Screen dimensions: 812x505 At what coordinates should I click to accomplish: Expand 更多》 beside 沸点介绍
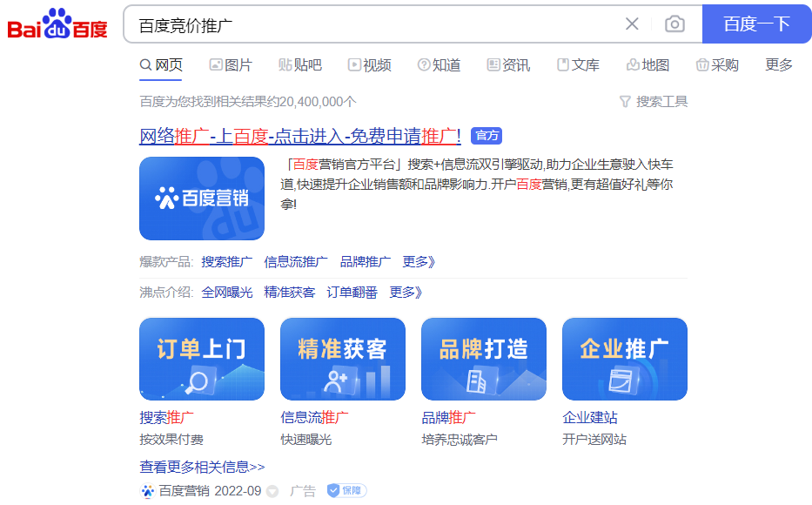(405, 292)
